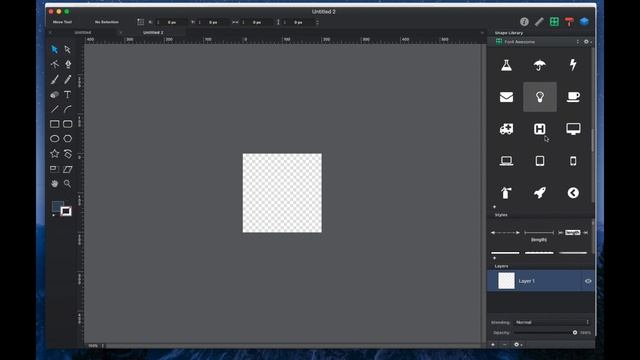Select the Brush tool
640x360 pixels.
[x=54, y=79]
